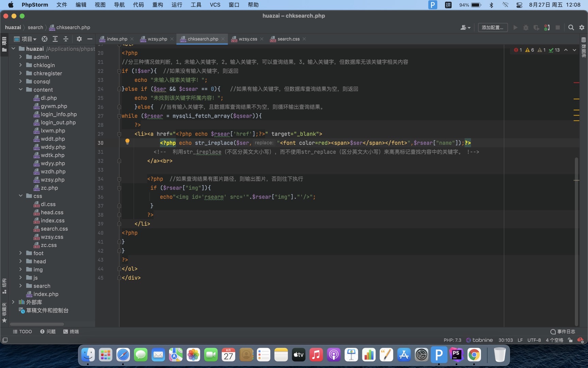Image resolution: width=588 pixels, height=368 pixels.
Task: Expand the search folder in tree
Action: (x=20, y=286)
